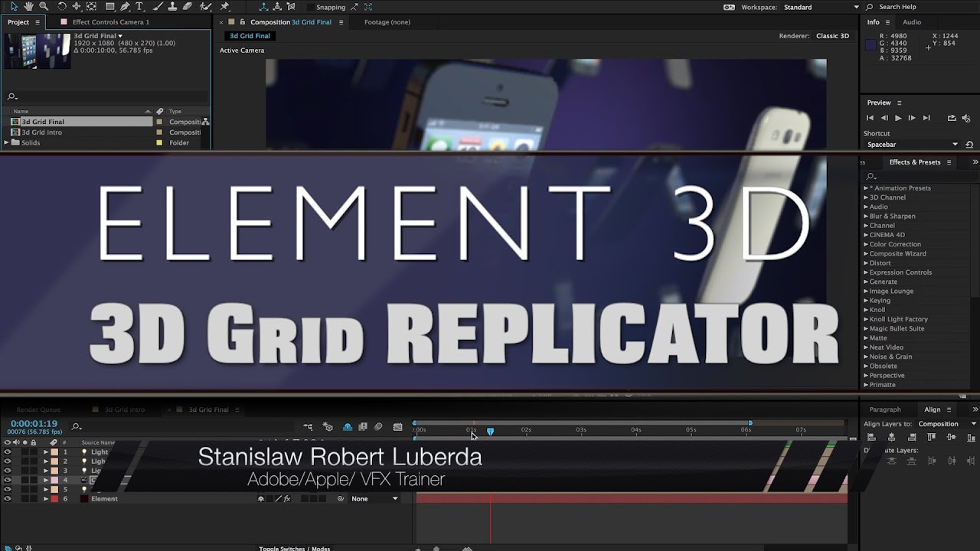Select the Eraser tool
This screenshot has width=980, height=551.
[x=188, y=6]
